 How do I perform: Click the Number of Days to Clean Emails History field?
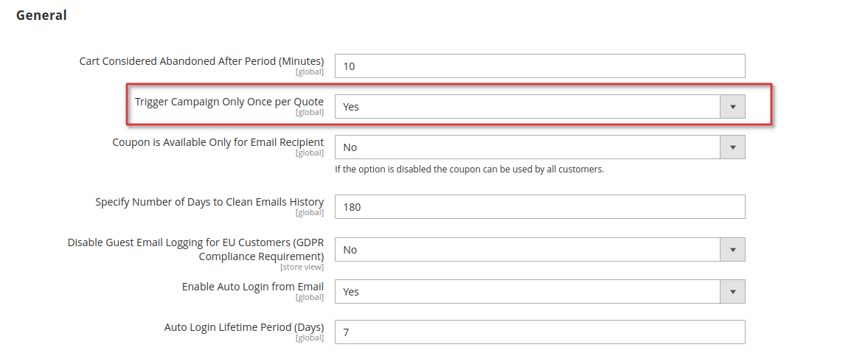(x=540, y=207)
